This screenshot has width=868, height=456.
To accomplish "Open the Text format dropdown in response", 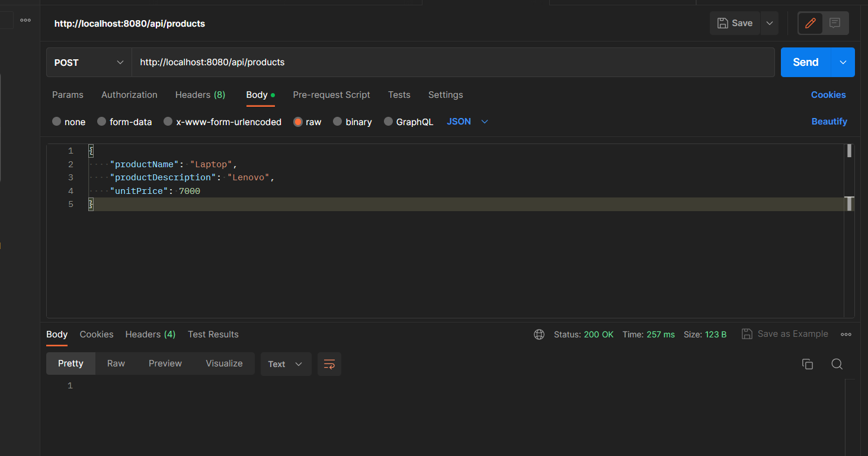I will 286,363.
